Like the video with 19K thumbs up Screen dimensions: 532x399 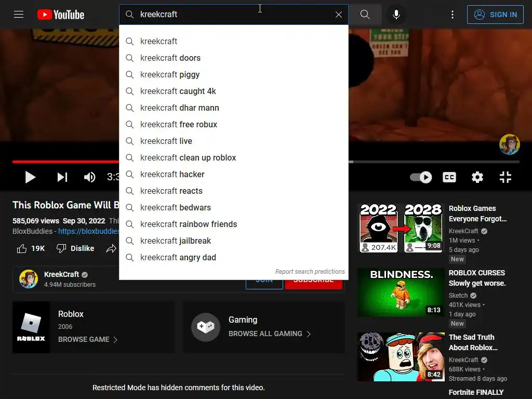click(31, 249)
